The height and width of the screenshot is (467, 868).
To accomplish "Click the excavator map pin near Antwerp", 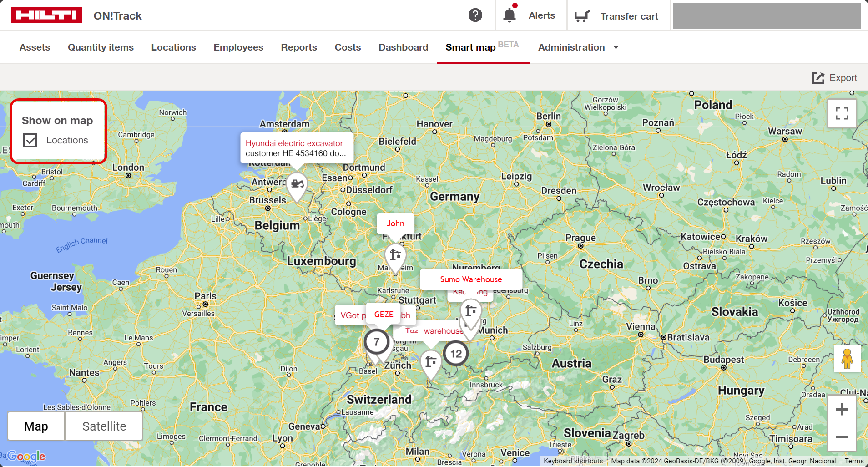I will pyautogui.click(x=297, y=184).
